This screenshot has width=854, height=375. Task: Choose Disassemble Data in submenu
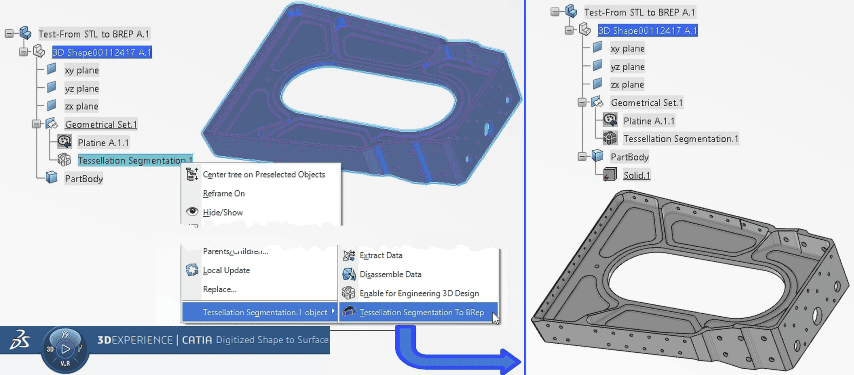click(390, 274)
